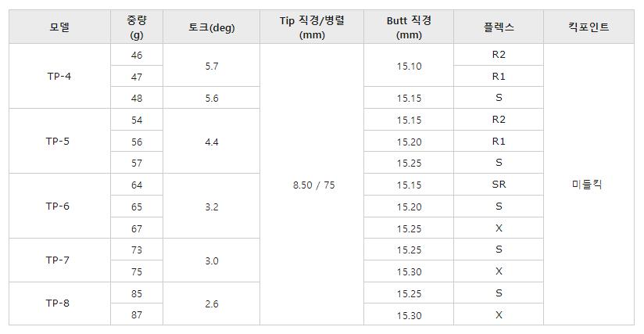644x334 pixels.
Task: Click the 5.7 torque value cell
Action: click(211, 66)
